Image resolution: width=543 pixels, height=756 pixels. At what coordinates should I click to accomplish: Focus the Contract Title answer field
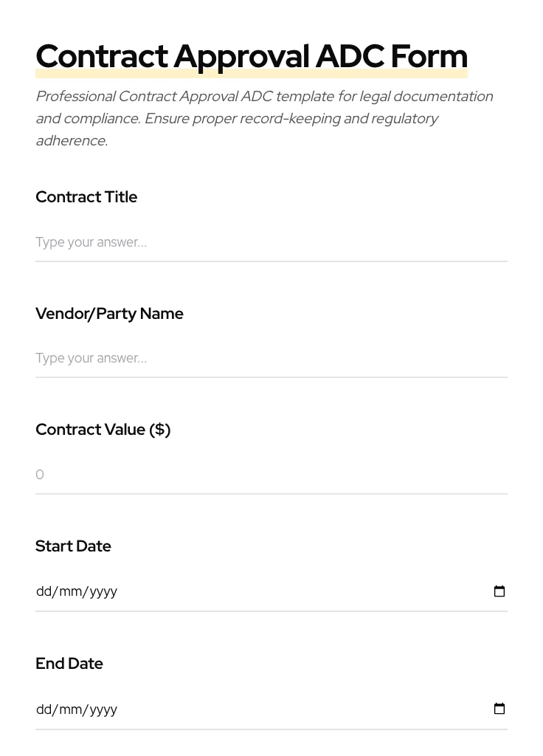point(271,242)
